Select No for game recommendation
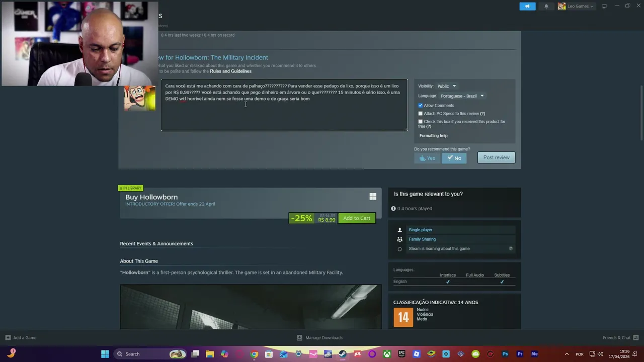The width and height of the screenshot is (644, 362). (454, 158)
